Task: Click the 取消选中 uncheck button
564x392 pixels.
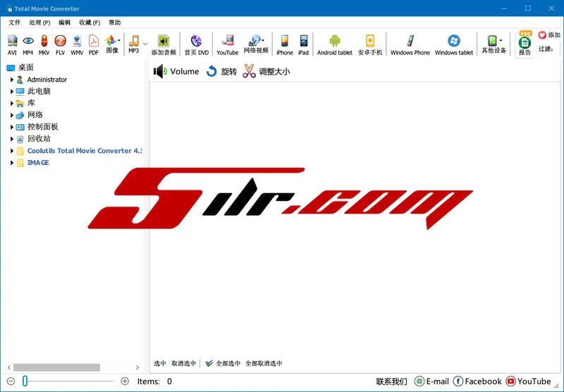Action: point(184,363)
